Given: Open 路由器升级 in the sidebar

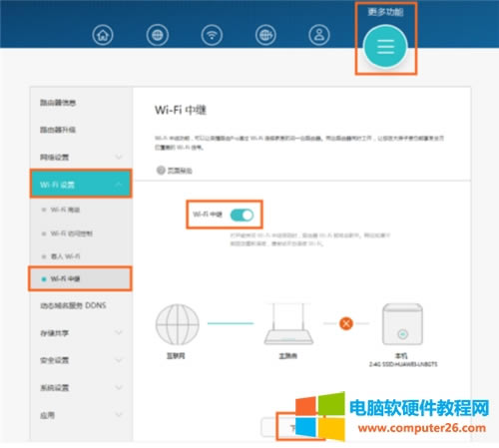Looking at the screenshot, I should (58, 130).
